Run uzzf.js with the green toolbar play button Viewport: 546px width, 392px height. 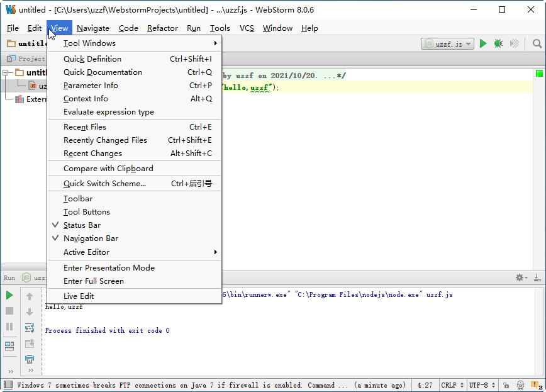tap(482, 43)
